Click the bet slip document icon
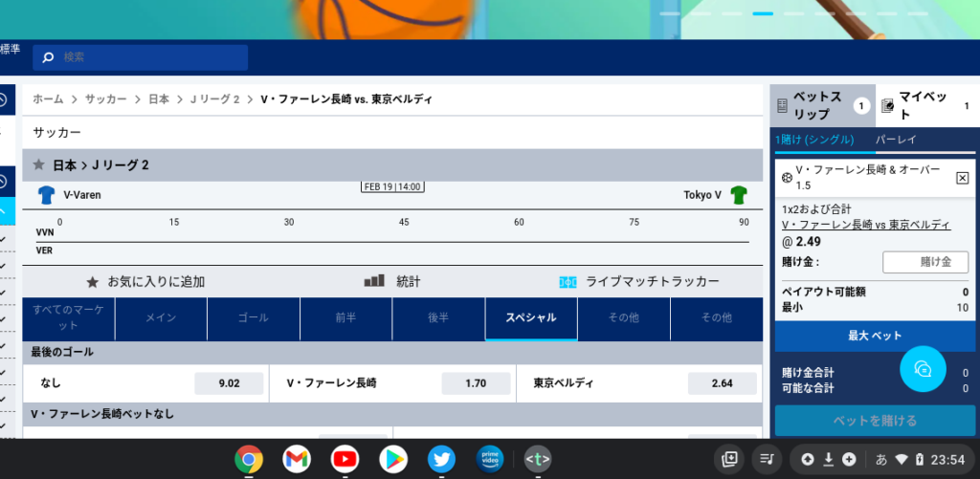The height and width of the screenshot is (479, 980). (x=782, y=106)
